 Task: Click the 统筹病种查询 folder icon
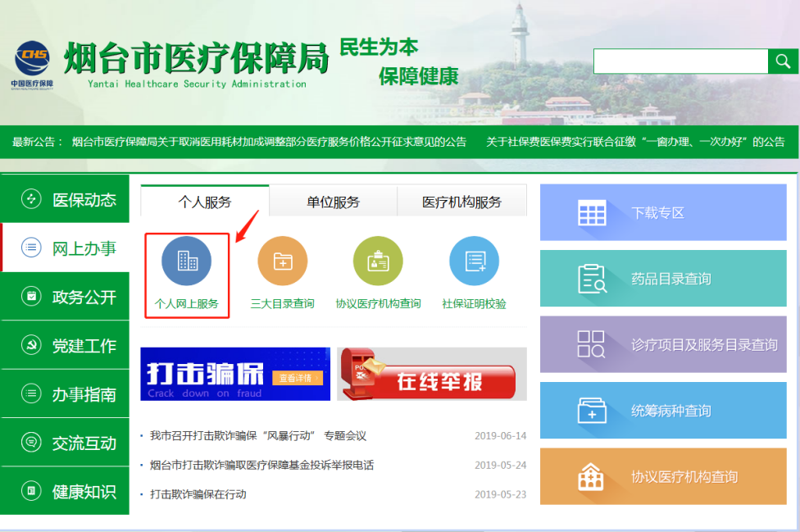click(x=592, y=411)
